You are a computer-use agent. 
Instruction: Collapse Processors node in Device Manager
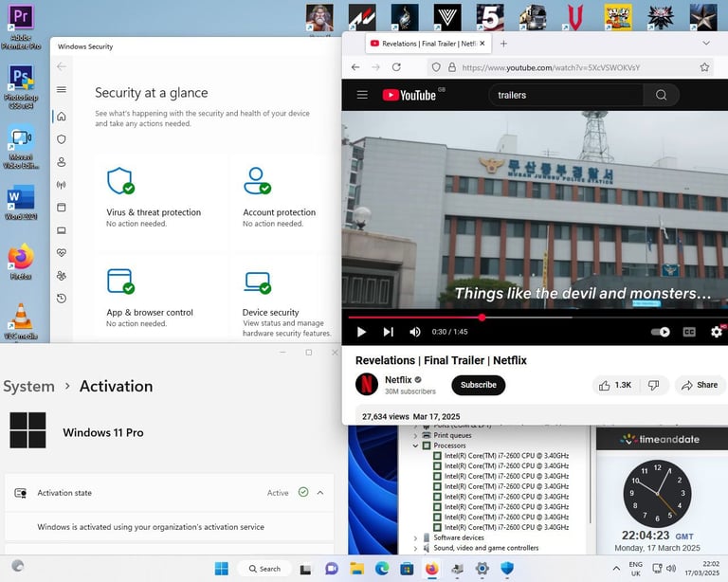pos(415,446)
